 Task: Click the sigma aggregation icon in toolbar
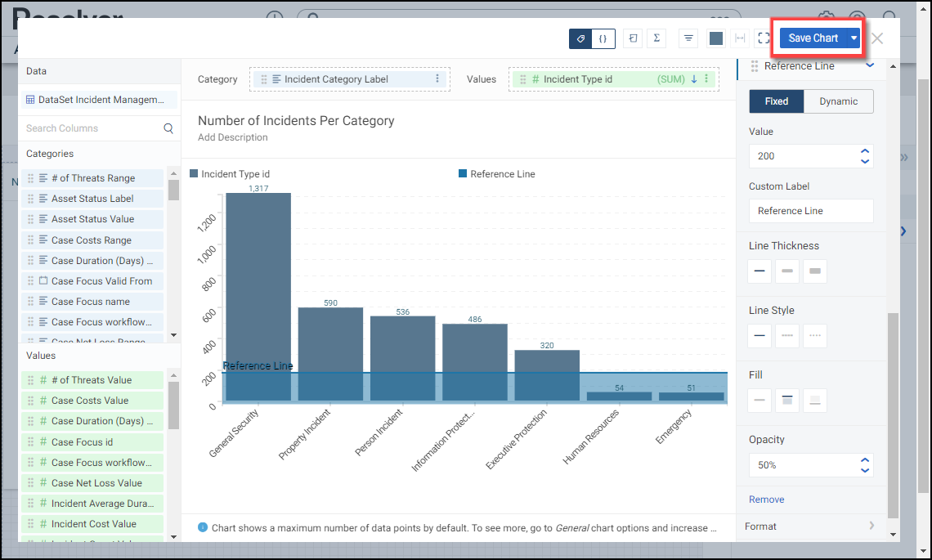point(656,38)
